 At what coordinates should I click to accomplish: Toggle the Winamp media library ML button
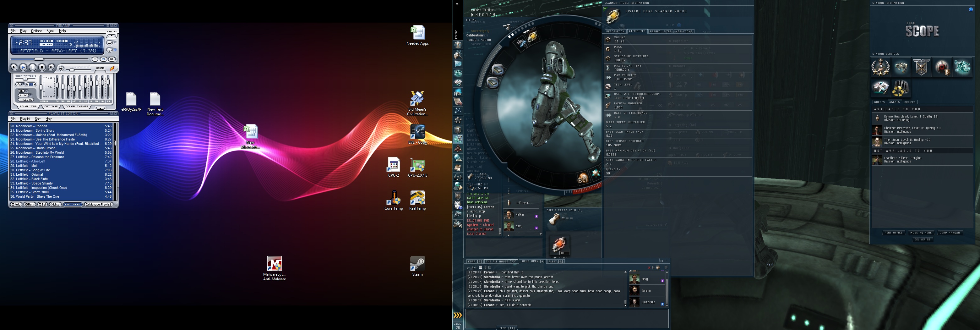pos(112,59)
